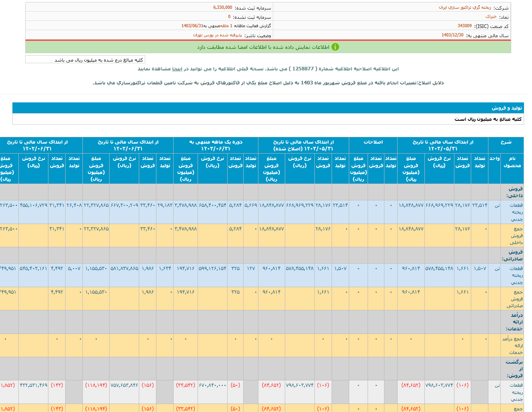The height and width of the screenshot is (412, 532).
Task: Click the برگشت از فروش section row
Action: tap(514, 368)
